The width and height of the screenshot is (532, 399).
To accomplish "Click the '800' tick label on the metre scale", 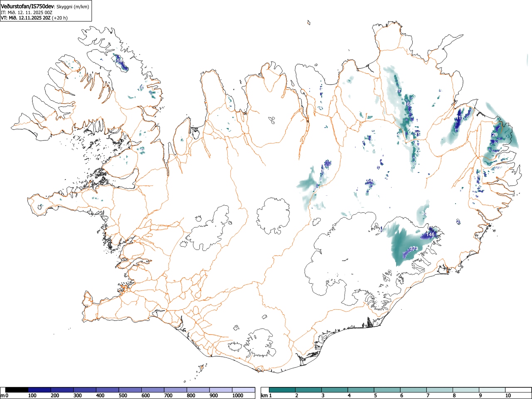I will (x=191, y=396).
